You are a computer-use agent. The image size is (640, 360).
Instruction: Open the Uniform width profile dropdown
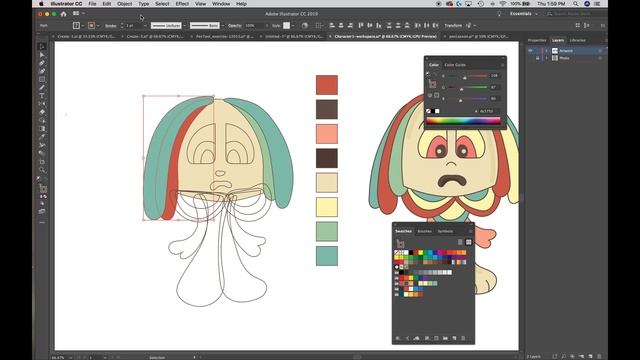[x=185, y=25]
